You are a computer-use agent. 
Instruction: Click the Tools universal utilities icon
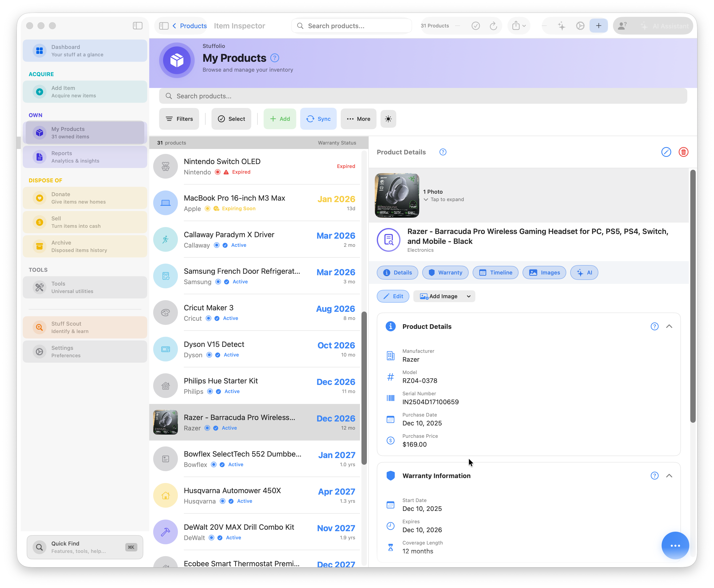click(40, 287)
